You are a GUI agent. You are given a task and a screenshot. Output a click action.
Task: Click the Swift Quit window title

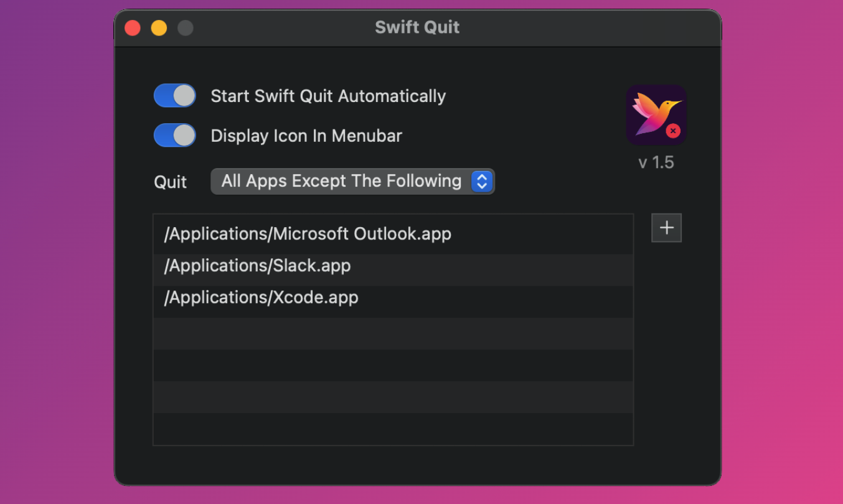point(417,27)
